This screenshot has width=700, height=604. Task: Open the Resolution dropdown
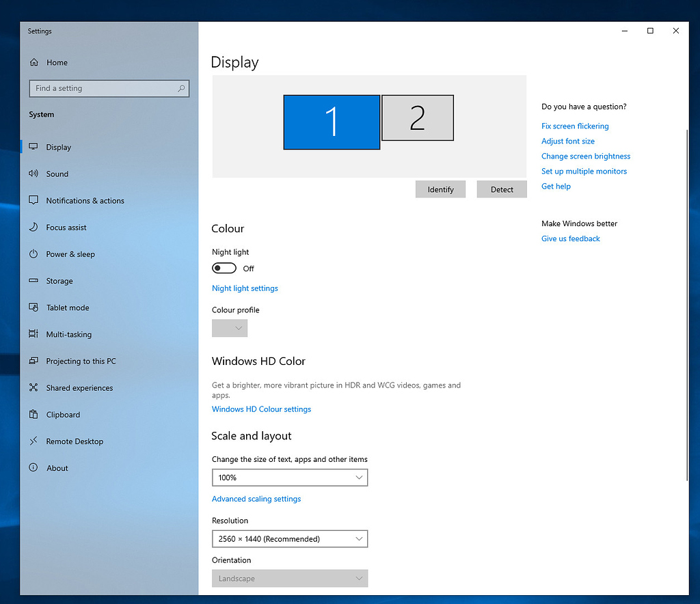(290, 538)
